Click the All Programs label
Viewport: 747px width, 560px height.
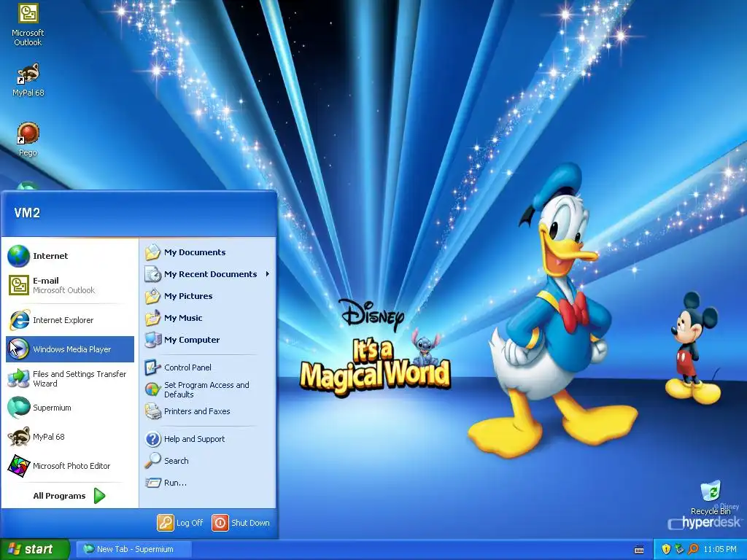[x=59, y=496]
